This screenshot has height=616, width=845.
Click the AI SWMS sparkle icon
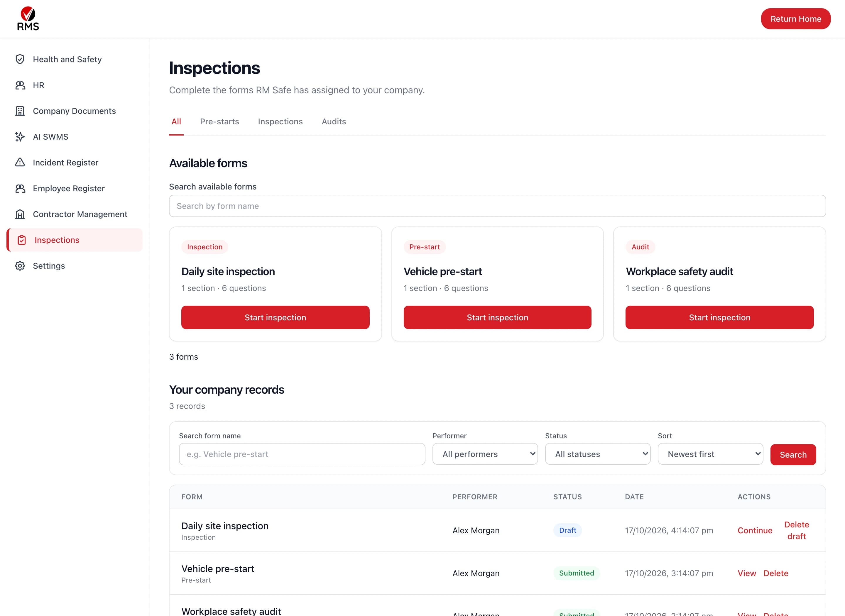20,136
